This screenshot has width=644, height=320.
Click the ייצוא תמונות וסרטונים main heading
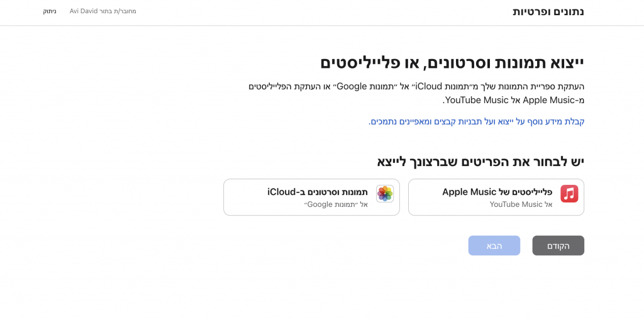click(x=452, y=63)
